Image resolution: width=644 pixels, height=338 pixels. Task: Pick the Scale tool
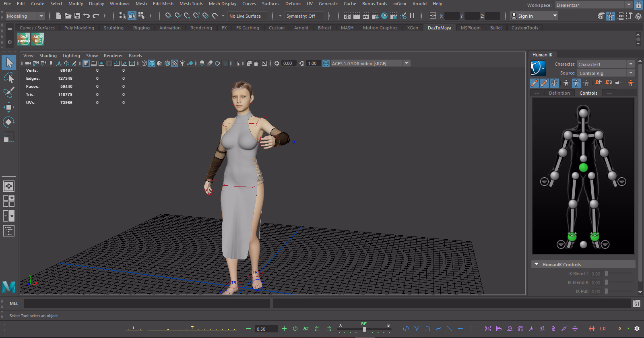9,137
